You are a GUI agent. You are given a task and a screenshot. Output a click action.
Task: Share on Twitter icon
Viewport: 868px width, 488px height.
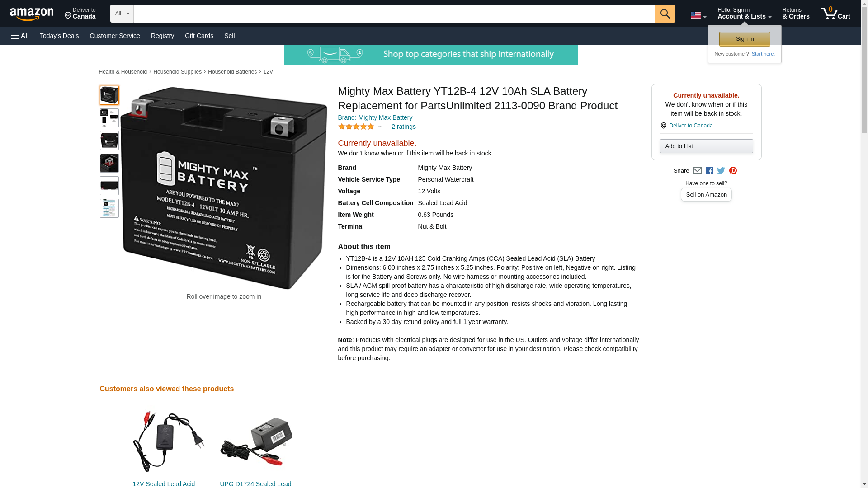721,171
